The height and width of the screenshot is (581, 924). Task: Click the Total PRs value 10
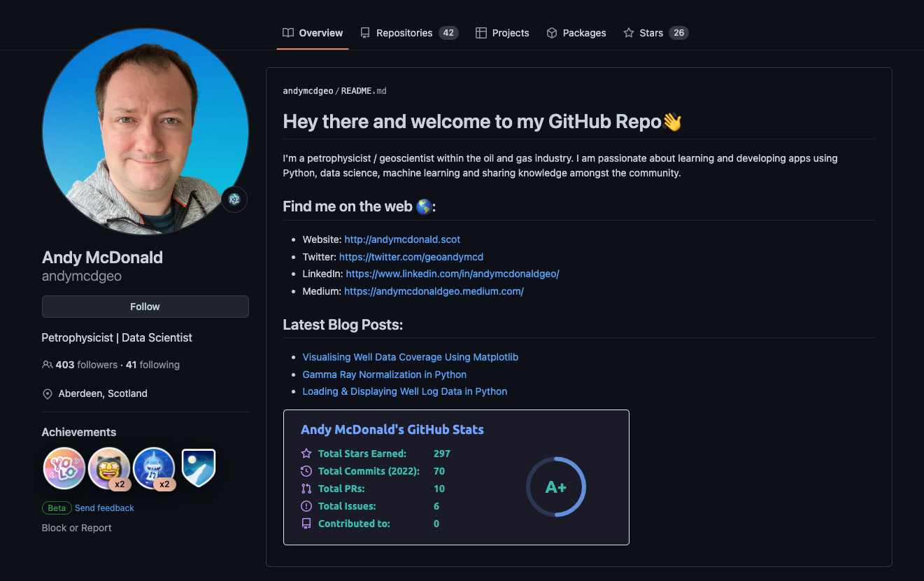coord(439,489)
